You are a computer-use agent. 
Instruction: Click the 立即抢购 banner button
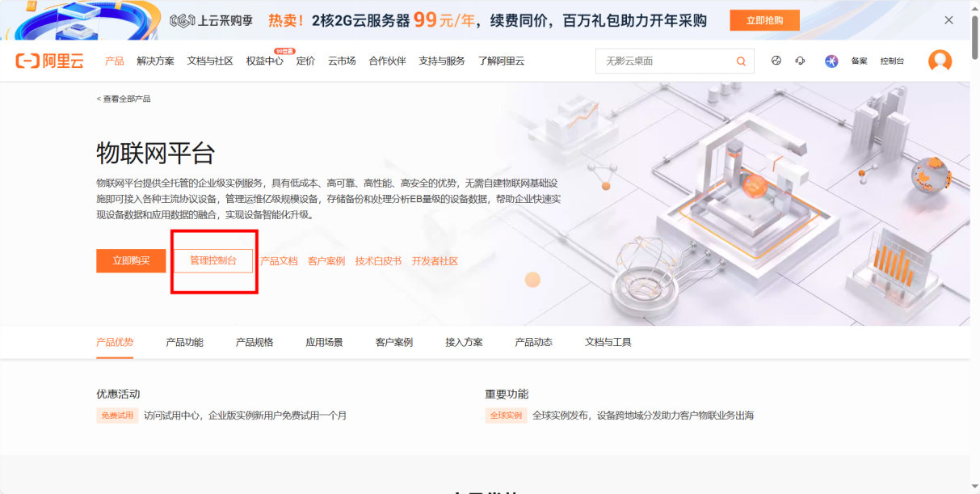(x=764, y=20)
